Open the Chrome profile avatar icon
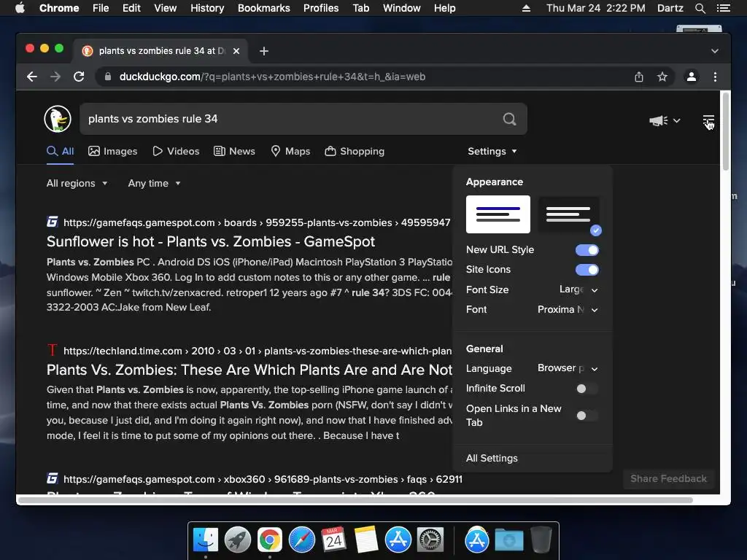Viewport: 747px width, 560px height. pyautogui.click(x=692, y=77)
